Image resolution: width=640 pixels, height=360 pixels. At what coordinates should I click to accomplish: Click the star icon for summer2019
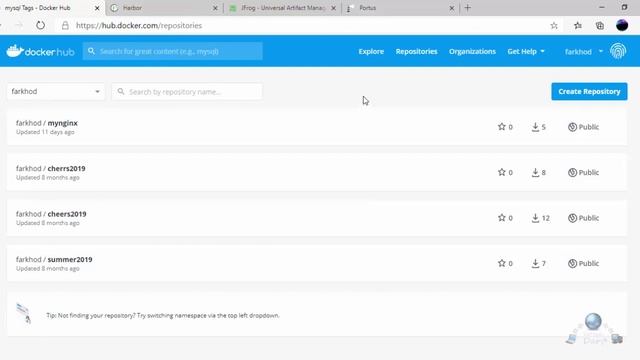(502, 263)
